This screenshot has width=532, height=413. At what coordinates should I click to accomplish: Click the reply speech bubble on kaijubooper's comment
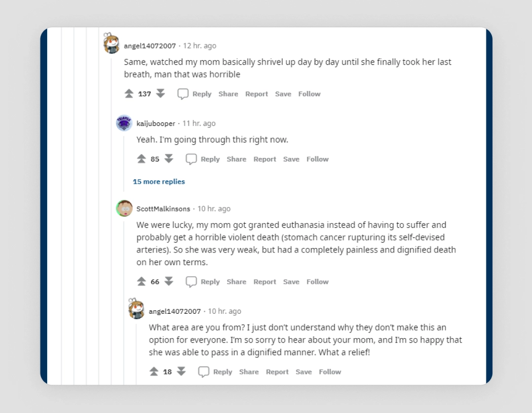point(191,158)
